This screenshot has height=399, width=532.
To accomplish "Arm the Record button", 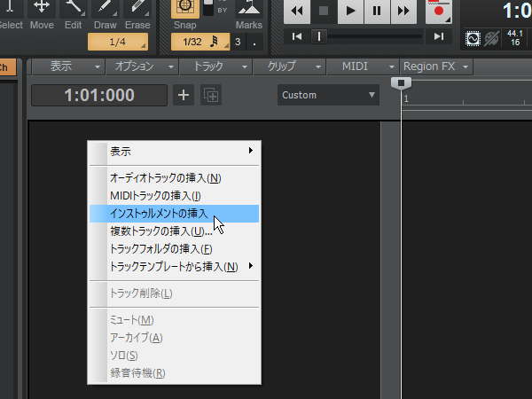I will coord(438,11).
